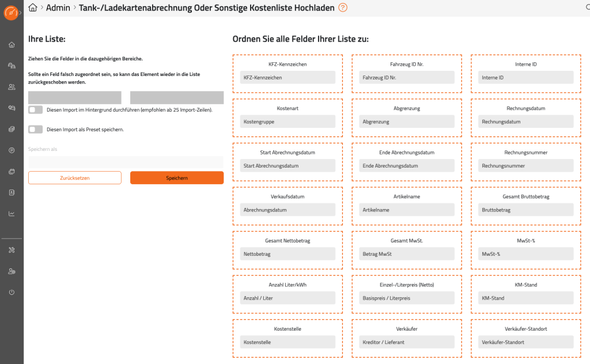This screenshot has height=364, width=590.
Task: Open the chart statistics sidebar icon
Action: click(x=12, y=214)
